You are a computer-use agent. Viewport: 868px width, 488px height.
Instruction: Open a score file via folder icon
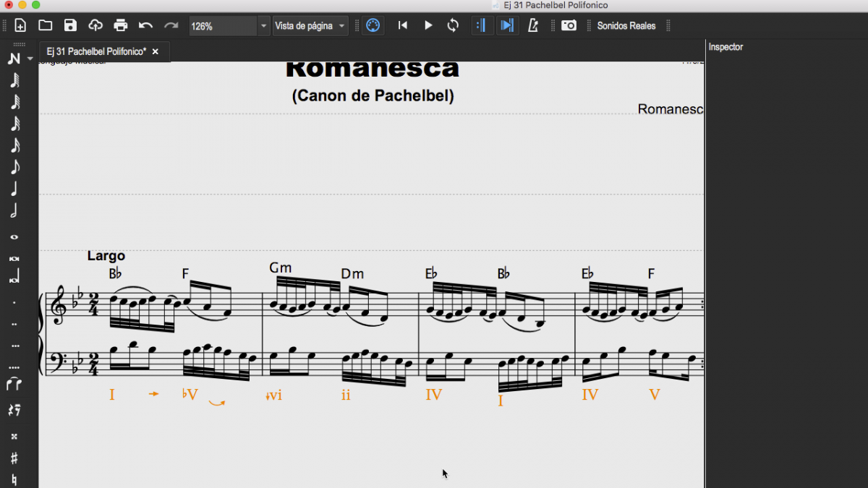tap(45, 26)
